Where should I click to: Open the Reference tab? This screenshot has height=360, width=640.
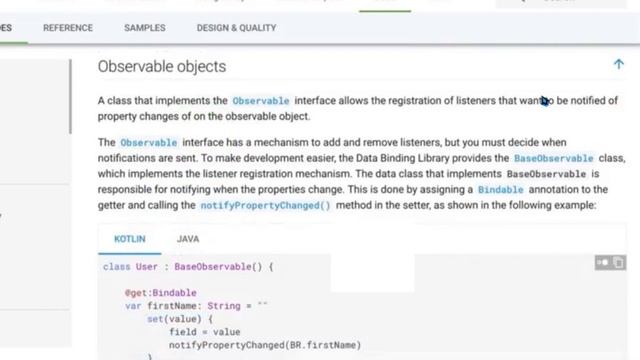[x=68, y=28]
